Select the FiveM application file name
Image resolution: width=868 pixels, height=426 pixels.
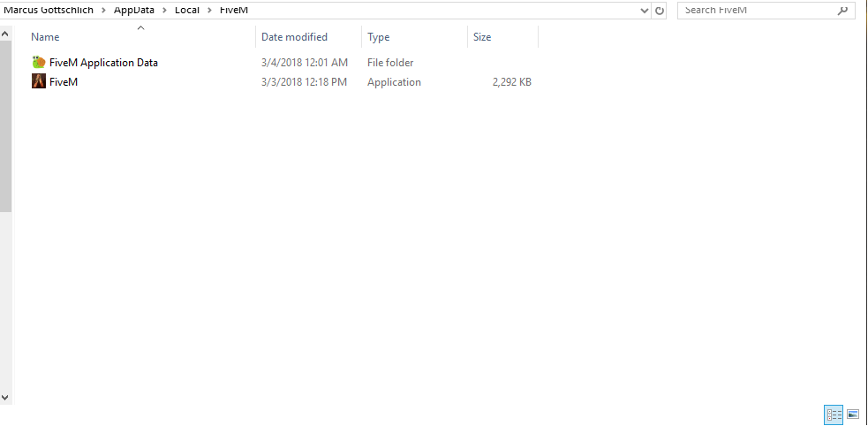point(63,82)
